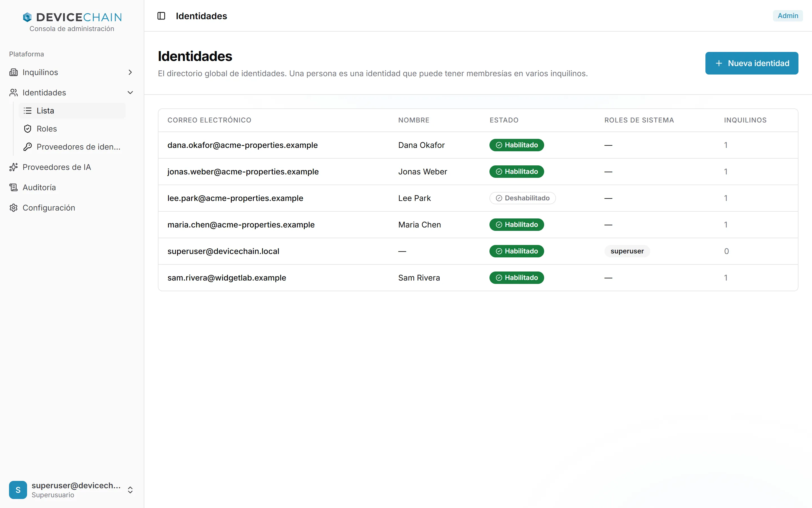Click the Inquilinos building icon
812x508 pixels.
(x=14, y=72)
